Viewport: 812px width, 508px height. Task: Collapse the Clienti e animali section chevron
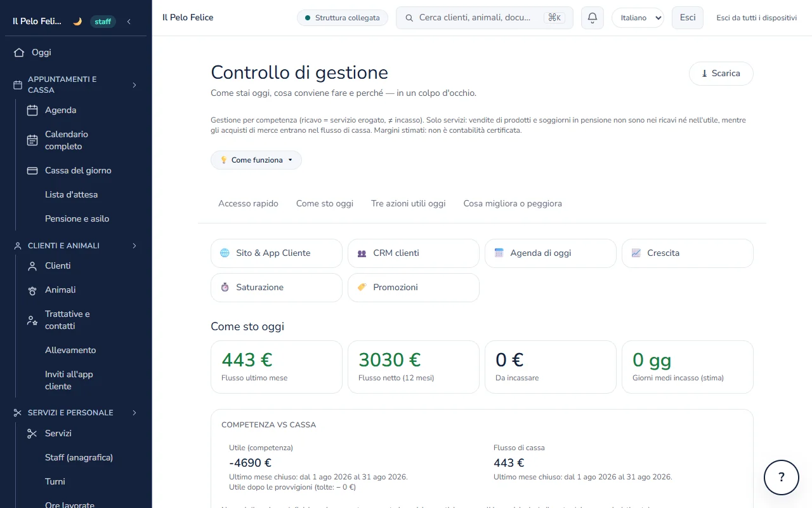134,246
